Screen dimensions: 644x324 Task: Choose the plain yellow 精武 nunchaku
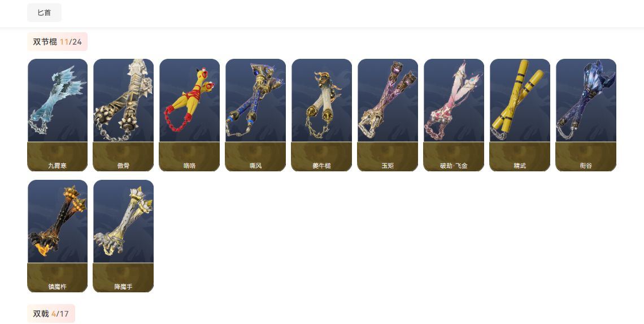(x=520, y=115)
